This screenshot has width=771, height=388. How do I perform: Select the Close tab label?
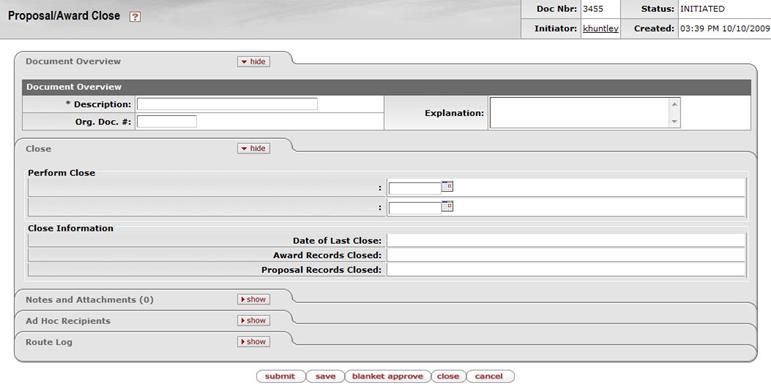(x=38, y=149)
